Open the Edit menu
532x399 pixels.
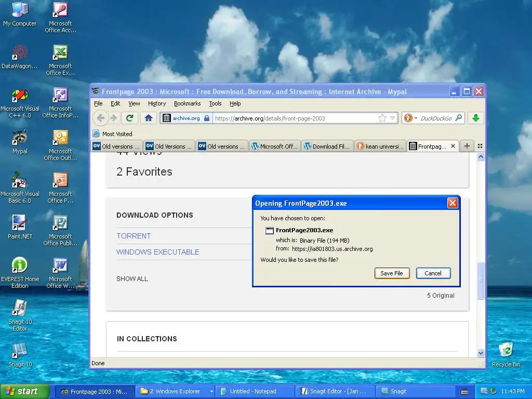115,103
